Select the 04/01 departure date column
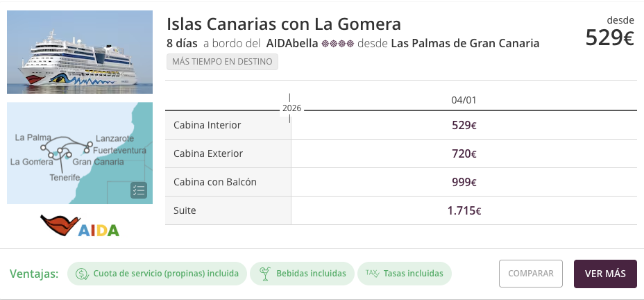The width and height of the screenshot is (644, 300). pyautogui.click(x=464, y=100)
